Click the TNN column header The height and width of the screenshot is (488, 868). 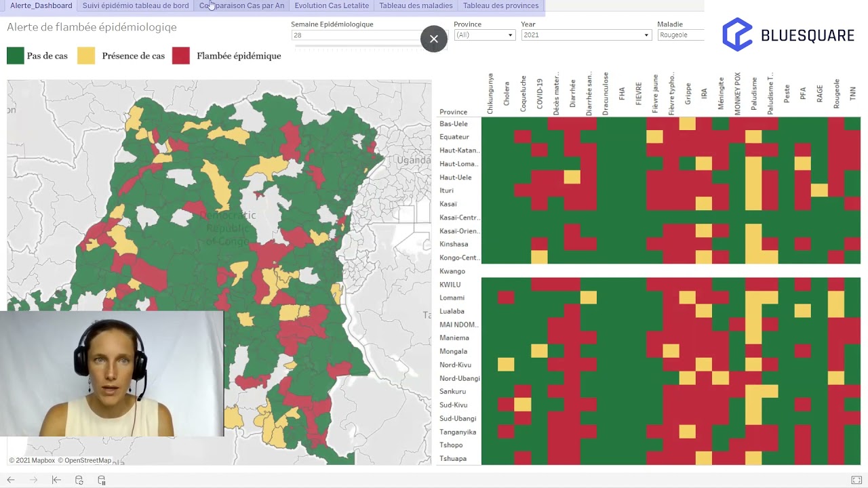(852, 94)
